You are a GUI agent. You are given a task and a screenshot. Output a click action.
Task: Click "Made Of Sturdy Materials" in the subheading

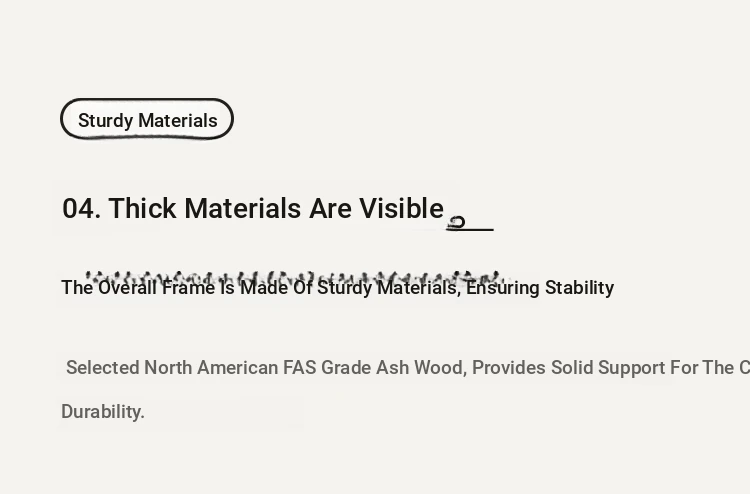coord(348,288)
